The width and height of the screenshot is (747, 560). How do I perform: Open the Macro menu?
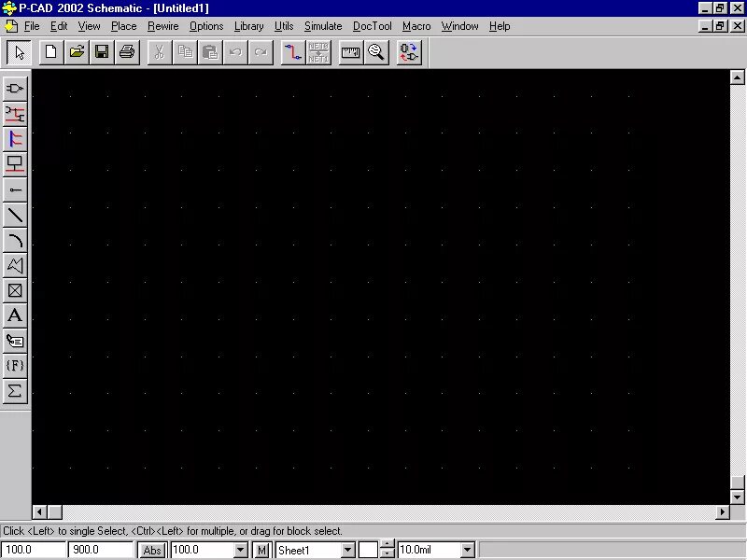(x=416, y=26)
